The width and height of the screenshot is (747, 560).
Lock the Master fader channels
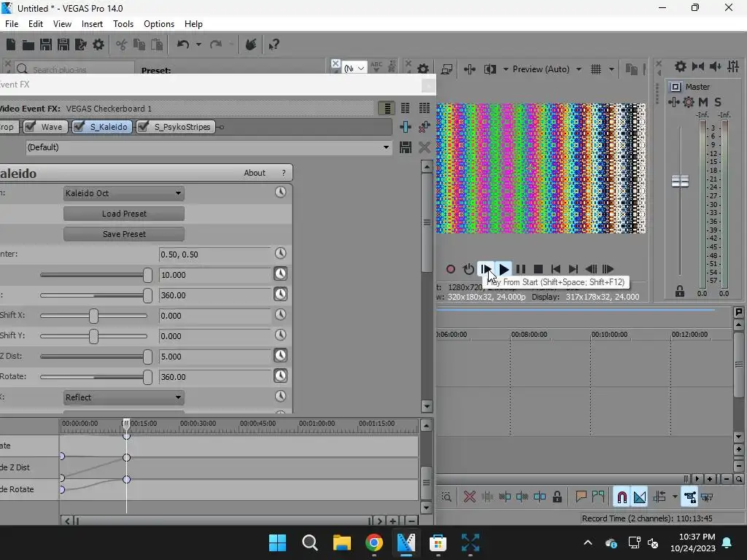tap(680, 292)
